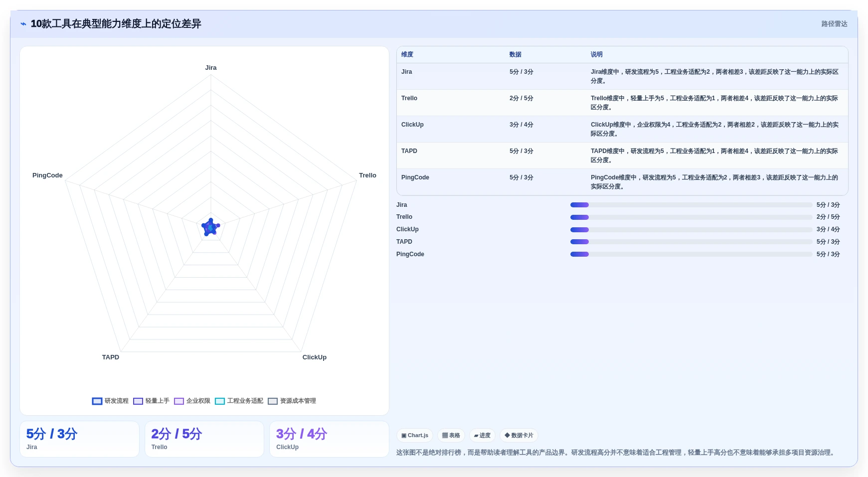Toggle 轻量上手 legend series

click(x=151, y=401)
